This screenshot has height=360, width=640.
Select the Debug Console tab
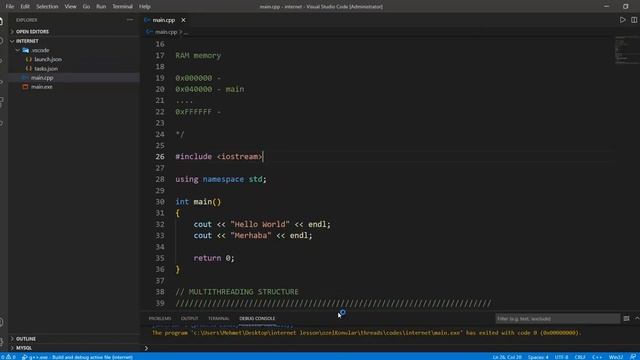point(257,318)
